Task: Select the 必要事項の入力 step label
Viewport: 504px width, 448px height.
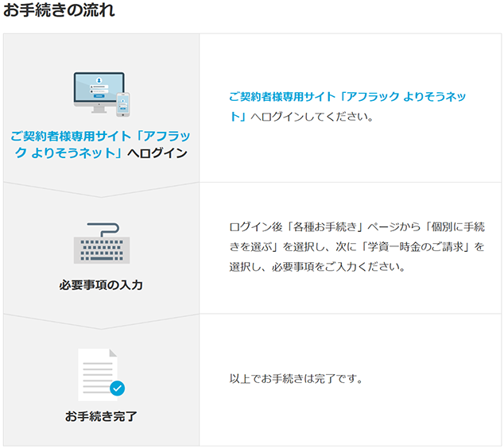Action: [101, 284]
